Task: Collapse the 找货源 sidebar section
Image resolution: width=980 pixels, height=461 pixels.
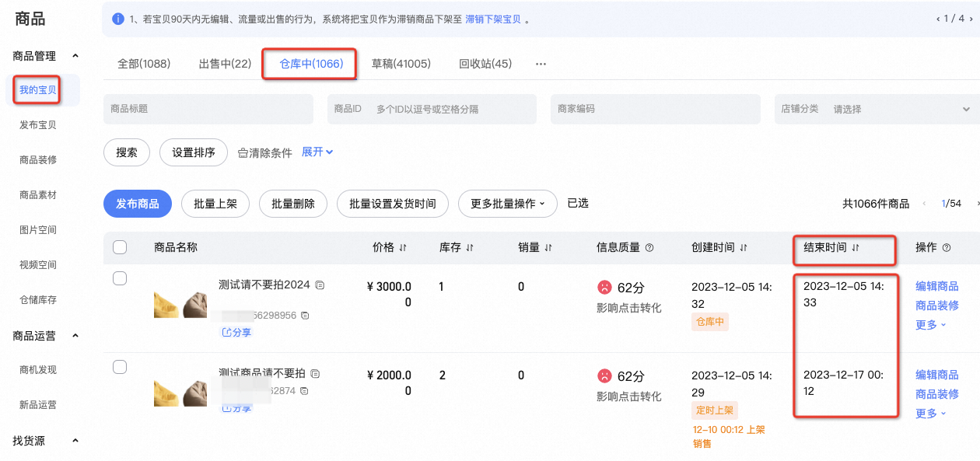Action: pyautogui.click(x=75, y=441)
